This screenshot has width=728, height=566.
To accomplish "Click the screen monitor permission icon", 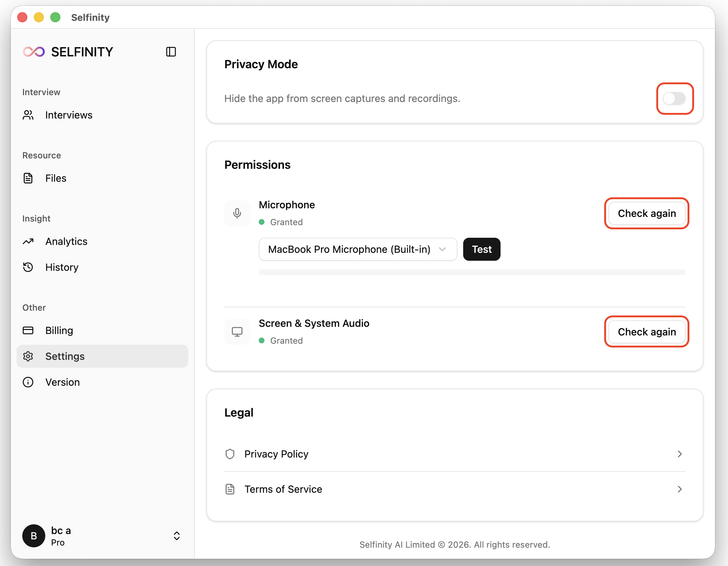I will coord(237,332).
